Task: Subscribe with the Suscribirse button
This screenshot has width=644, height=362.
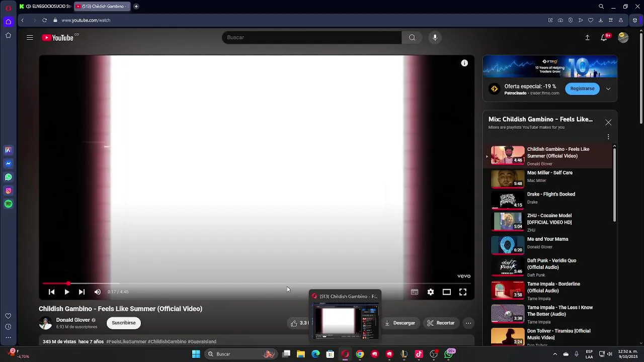Action: pyautogui.click(x=124, y=323)
